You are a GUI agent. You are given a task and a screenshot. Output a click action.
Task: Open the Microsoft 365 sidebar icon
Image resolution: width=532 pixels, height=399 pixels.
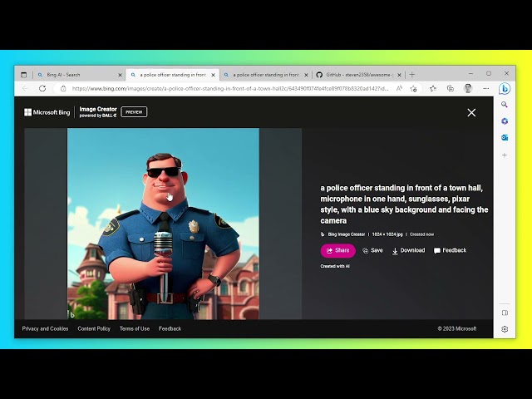tap(505, 121)
